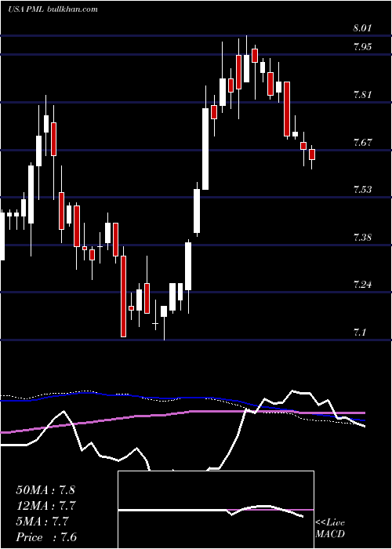Select the 7.95 price level label
392x549 pixels.
coord(362,47)
